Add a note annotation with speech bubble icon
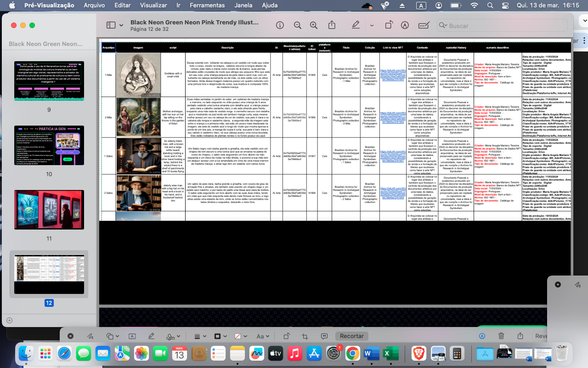Screen dimensions: 588x368 pos(324,336)
